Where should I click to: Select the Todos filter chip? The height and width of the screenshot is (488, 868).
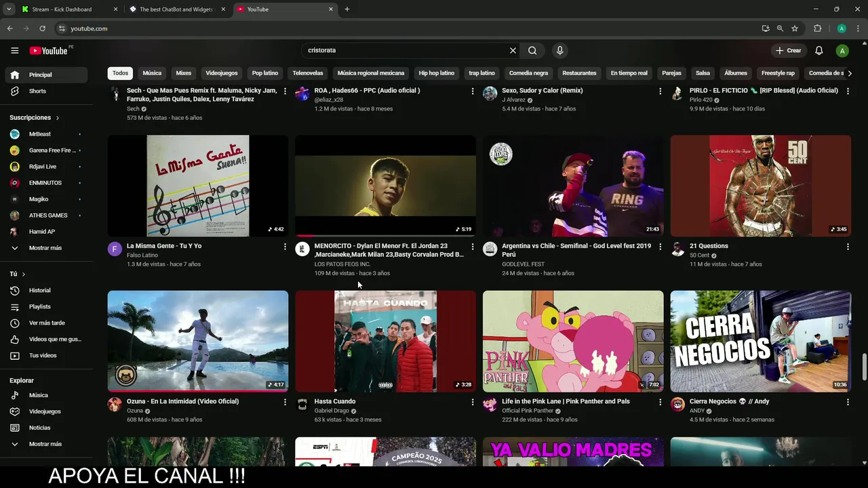[x=120, y=73]
